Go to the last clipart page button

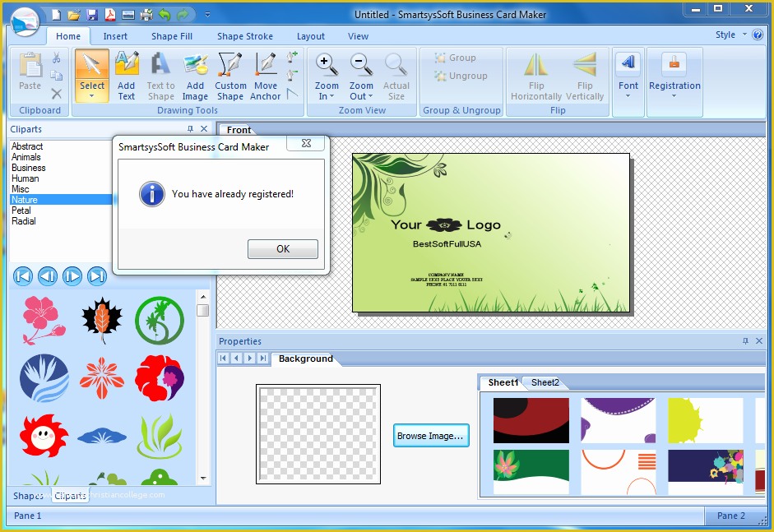(x=97, y=276)
